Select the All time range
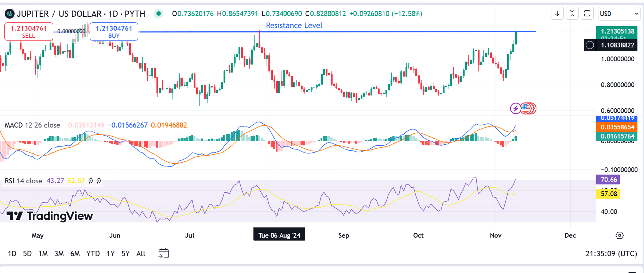 141,254
